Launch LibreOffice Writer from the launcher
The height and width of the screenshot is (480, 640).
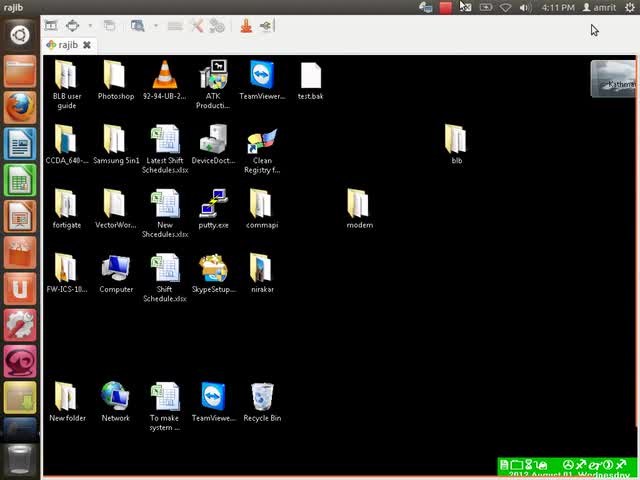(x=20, y=144)
